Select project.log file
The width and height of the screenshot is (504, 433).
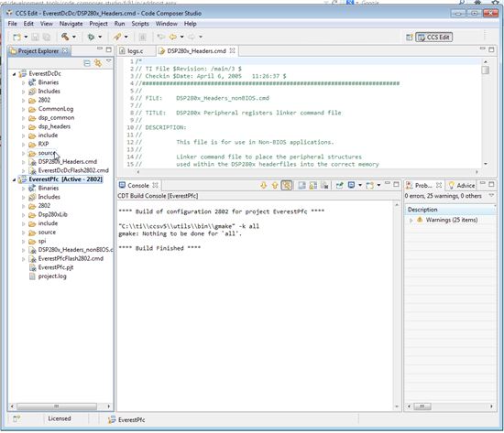tap(52, 276)
